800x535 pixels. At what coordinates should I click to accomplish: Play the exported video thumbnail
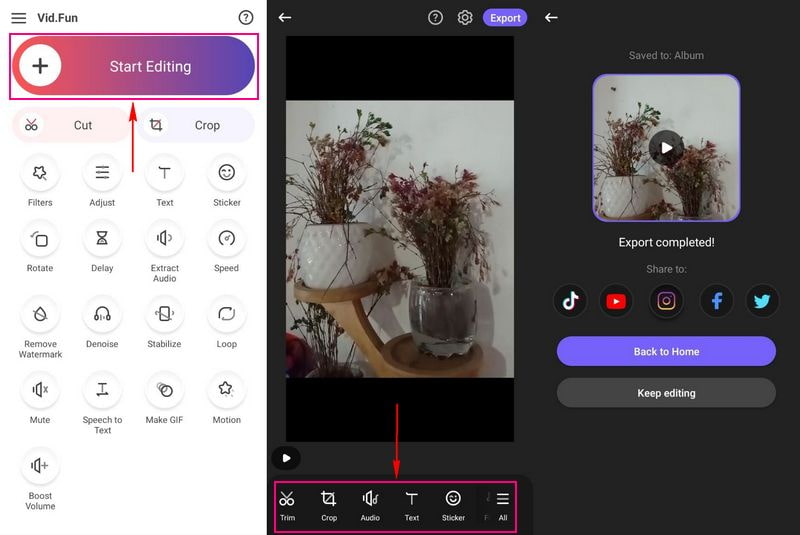(x=666, y=148)
